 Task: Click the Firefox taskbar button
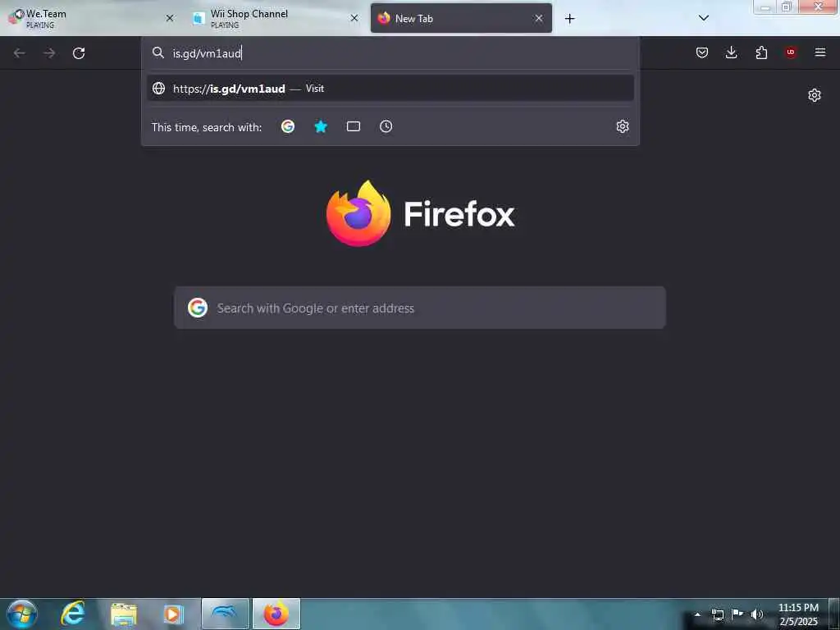pyautogui.click(x=276, y=614)
